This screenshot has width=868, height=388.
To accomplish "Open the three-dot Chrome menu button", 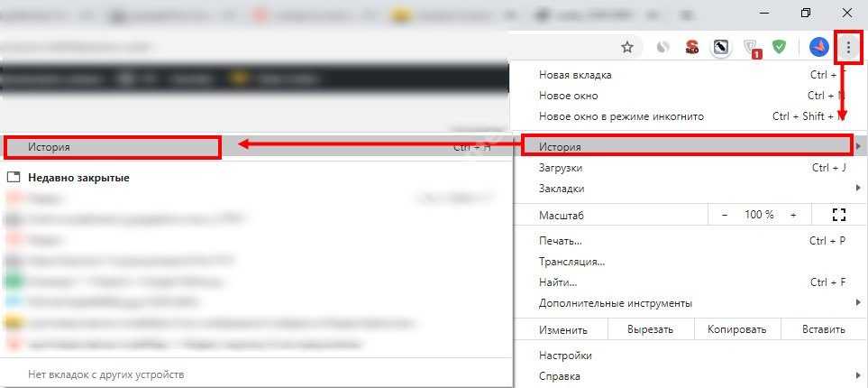I will click(x=848, y=47).
